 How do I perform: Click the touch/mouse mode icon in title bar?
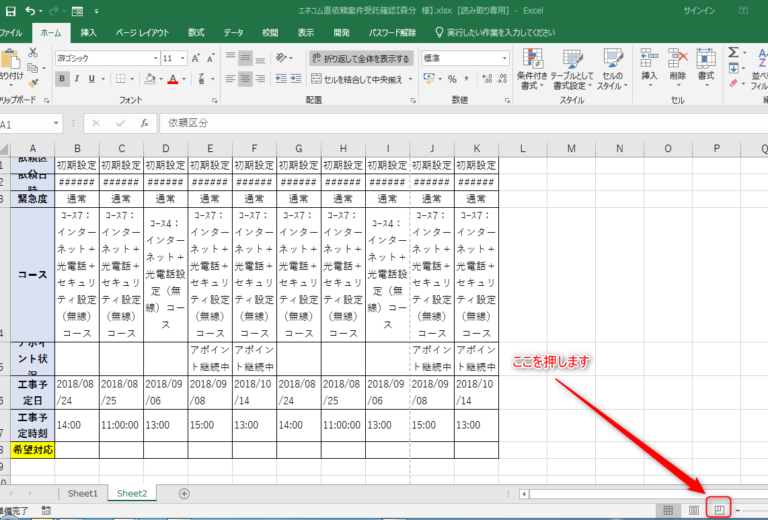[77, 11]
